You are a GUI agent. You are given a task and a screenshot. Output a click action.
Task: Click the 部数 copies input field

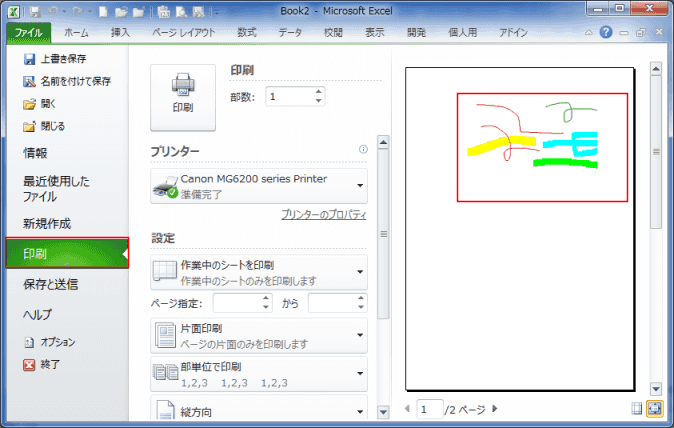click(x=290, y=96)
